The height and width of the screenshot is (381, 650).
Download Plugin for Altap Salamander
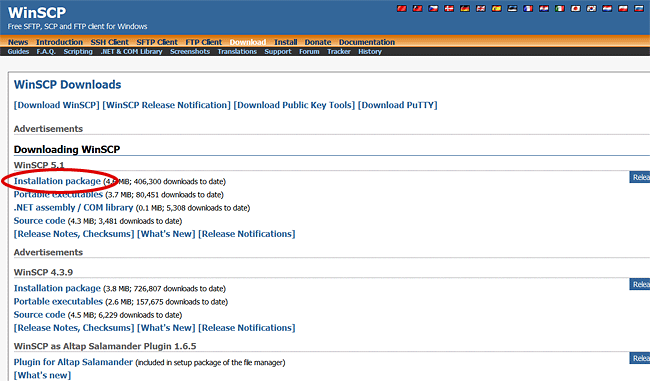coord(73,362)
